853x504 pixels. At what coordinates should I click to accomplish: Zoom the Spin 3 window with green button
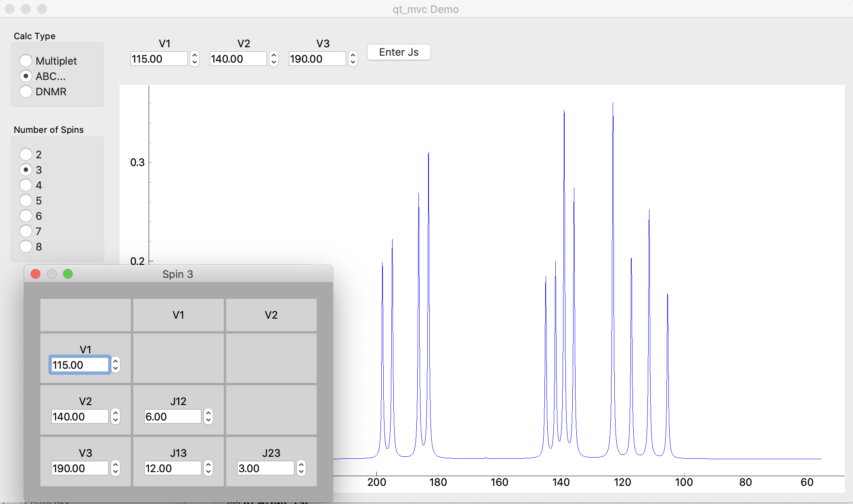tap(68, 274)
